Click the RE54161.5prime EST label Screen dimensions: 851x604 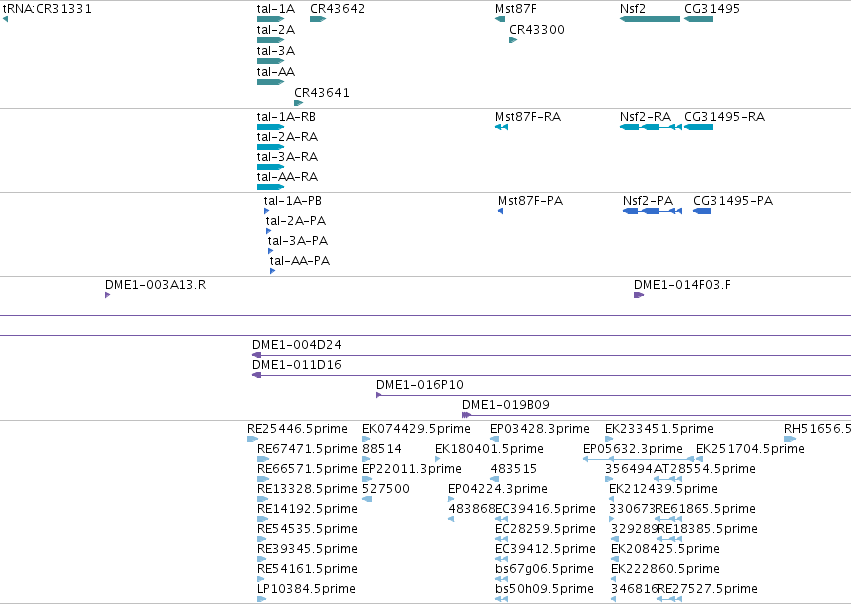tap(307, 569)
